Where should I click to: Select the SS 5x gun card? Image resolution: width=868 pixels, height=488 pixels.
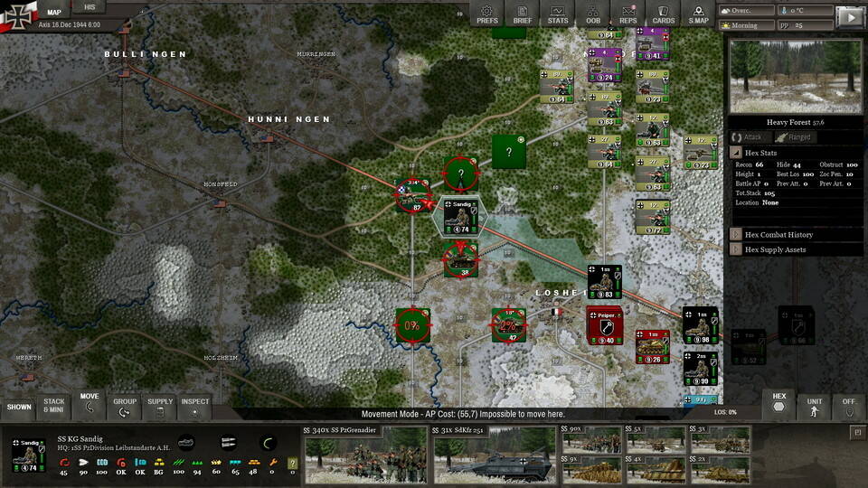click(x=655, y=439)
